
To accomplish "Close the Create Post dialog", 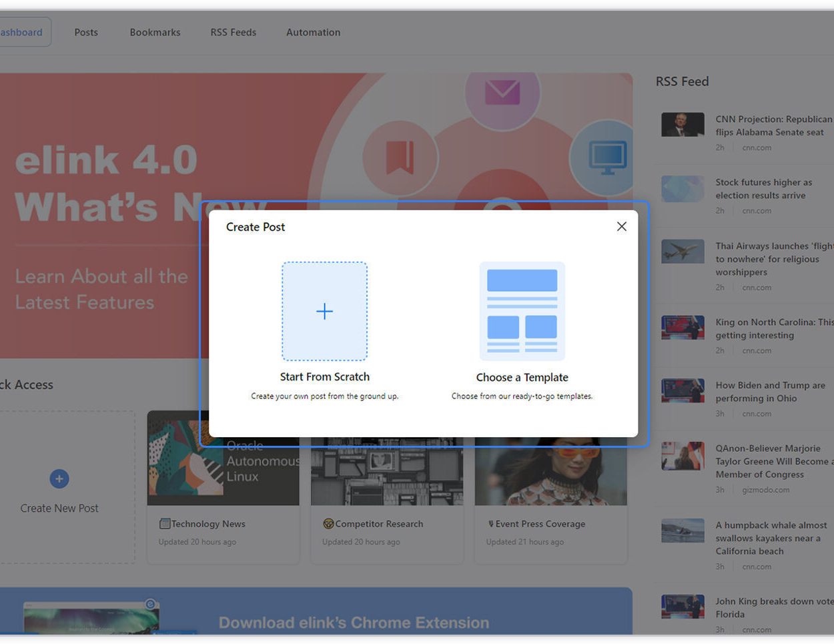I will pos(621,226).
